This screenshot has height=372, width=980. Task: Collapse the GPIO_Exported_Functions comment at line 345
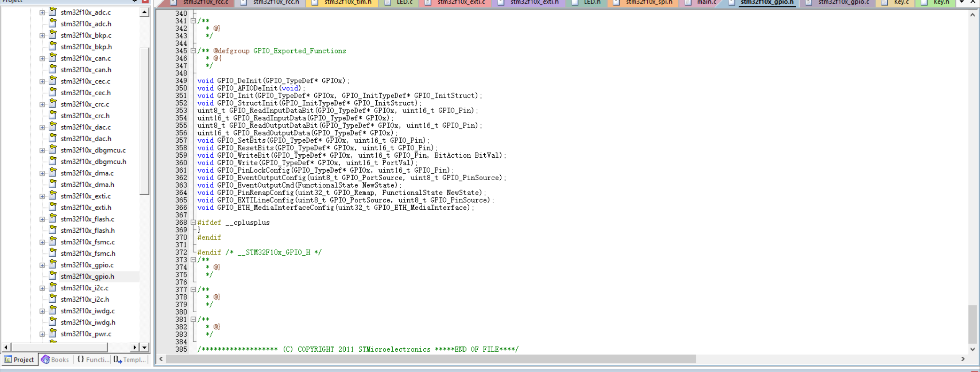pyautogui.click(x=193, y=51)
